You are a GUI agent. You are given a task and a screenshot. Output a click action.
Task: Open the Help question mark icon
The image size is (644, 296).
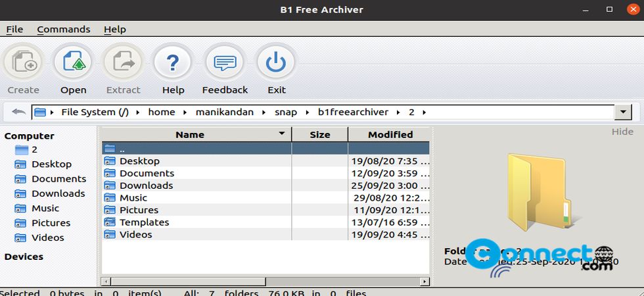[x=173, y=63]
